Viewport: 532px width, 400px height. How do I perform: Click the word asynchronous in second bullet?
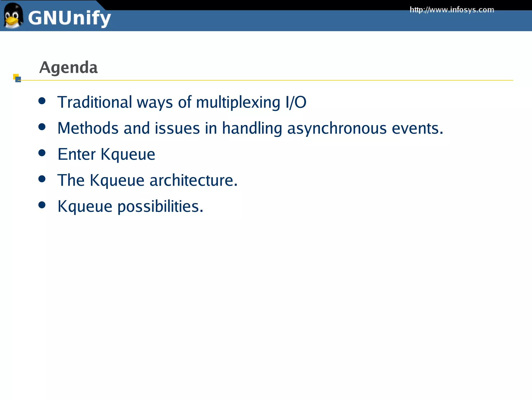[337, 128]
